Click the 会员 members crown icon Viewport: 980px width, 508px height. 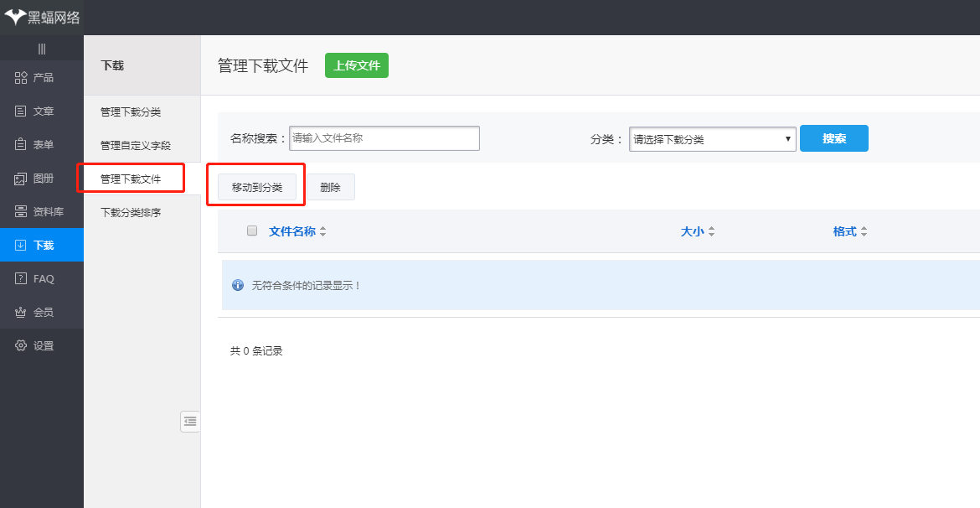click(x=21, y=313)
